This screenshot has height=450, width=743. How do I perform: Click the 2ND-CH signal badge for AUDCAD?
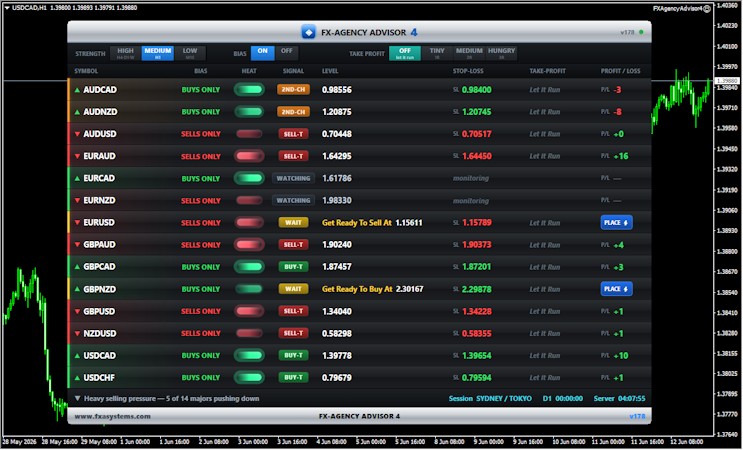(293, 90)
